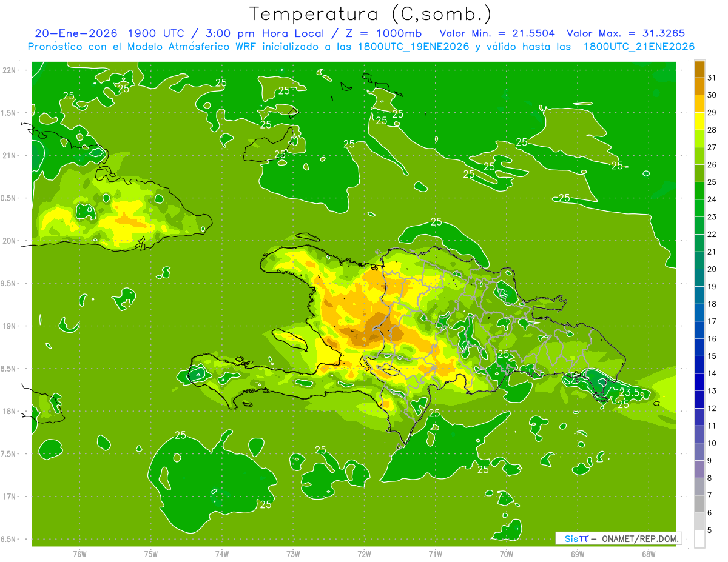Click the "76W" longitude label

[79, 554]
